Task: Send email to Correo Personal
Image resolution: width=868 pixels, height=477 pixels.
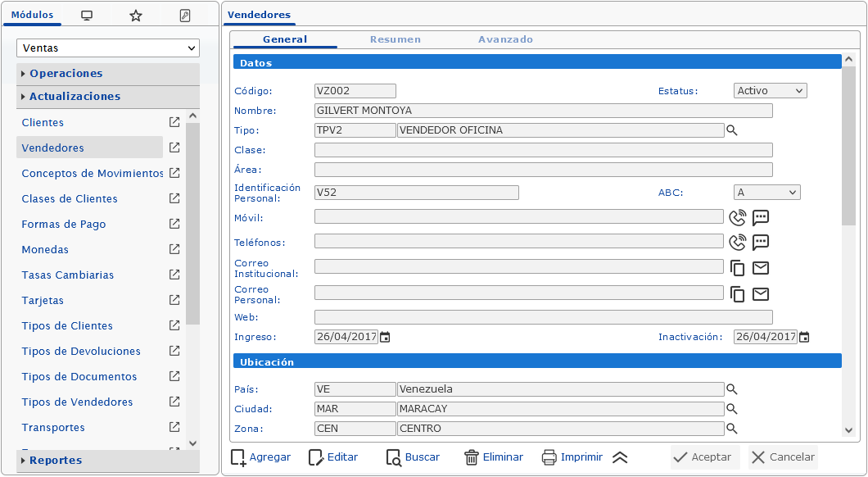Action: coord(761,294)
